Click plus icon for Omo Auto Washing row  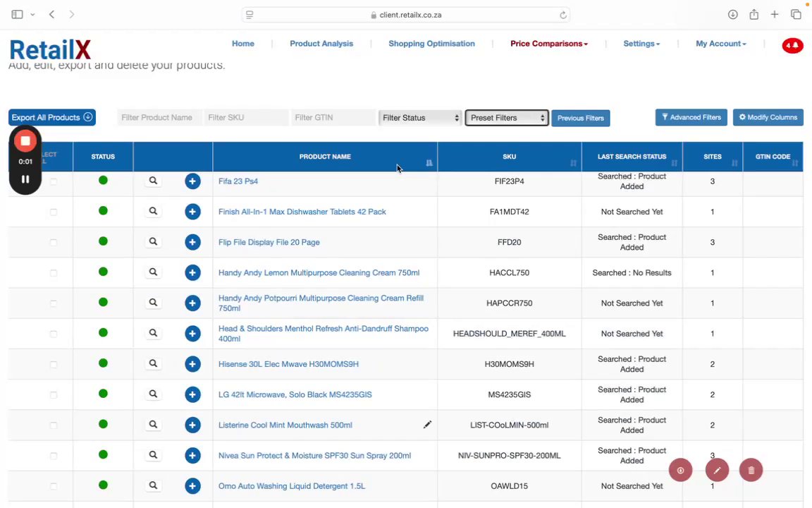(x=192, y=486)
